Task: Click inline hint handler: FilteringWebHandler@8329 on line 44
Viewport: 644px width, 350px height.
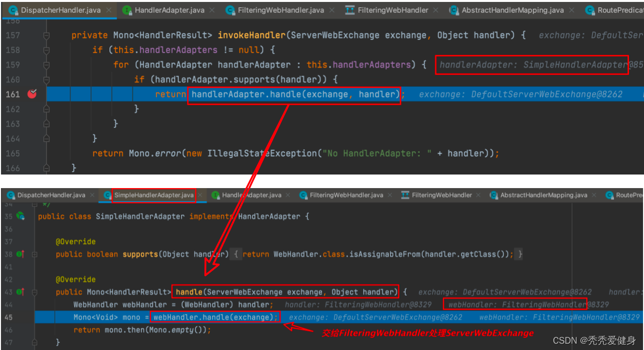Action: coord(358,304)
